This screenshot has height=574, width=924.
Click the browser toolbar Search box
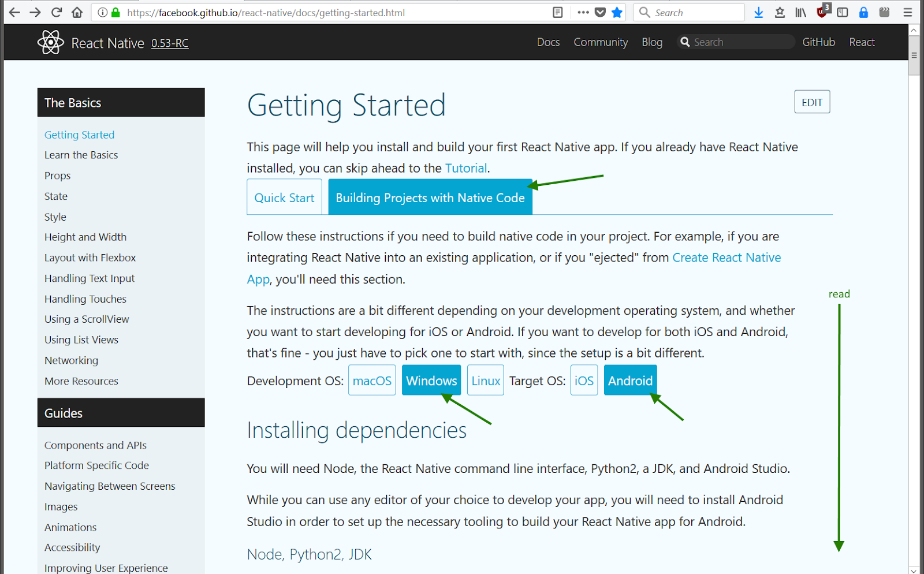coord(689,12)
